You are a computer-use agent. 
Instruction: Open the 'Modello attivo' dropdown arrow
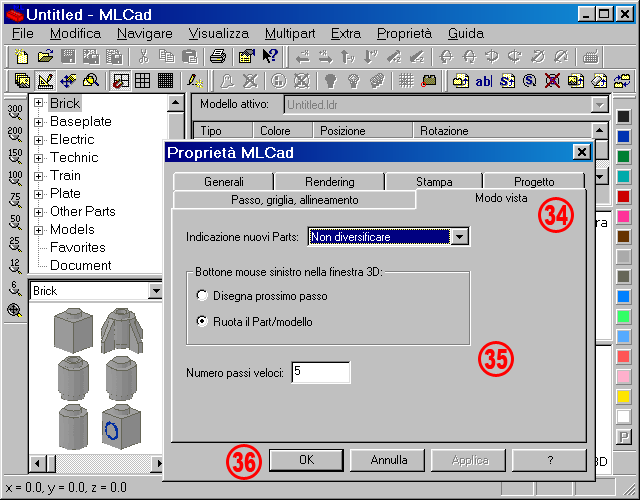(599, 105)
